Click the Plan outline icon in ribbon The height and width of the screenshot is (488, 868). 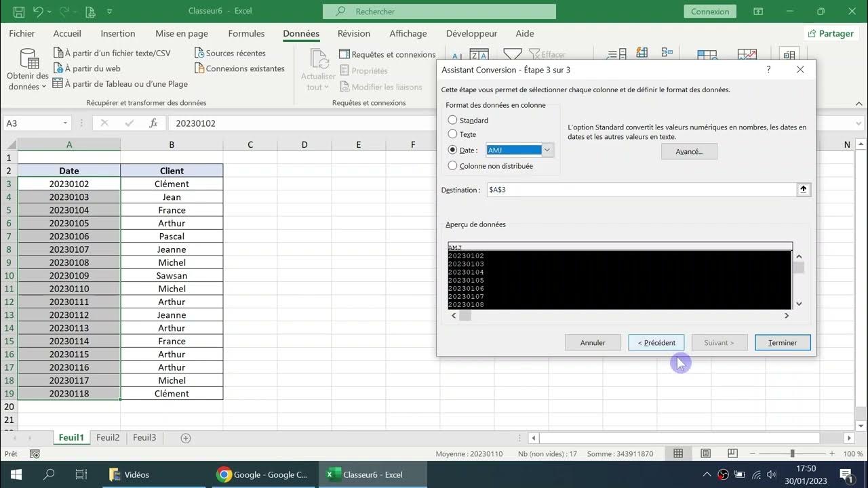789,55
